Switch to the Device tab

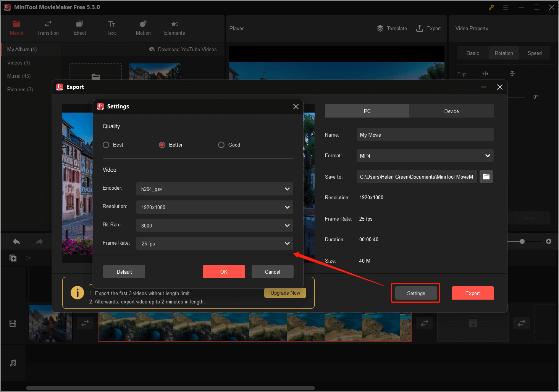451,111
